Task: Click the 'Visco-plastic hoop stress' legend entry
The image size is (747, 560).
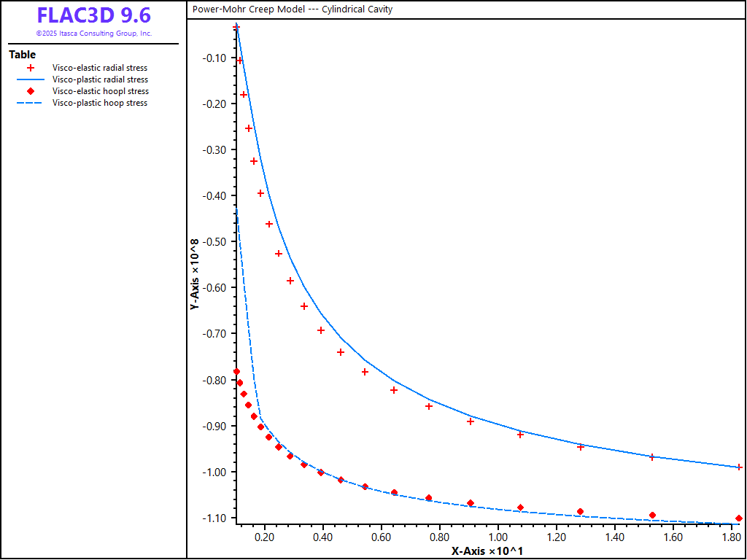Action: (100, 103)
